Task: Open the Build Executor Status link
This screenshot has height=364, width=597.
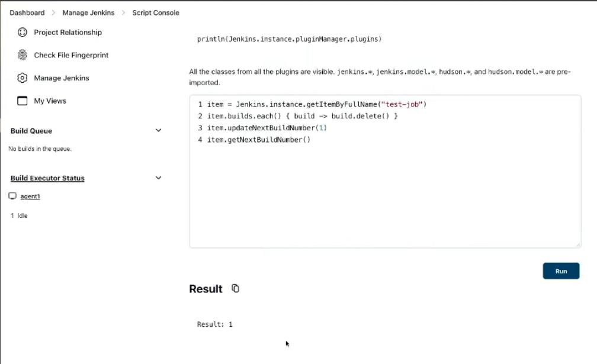Action: 47,178
